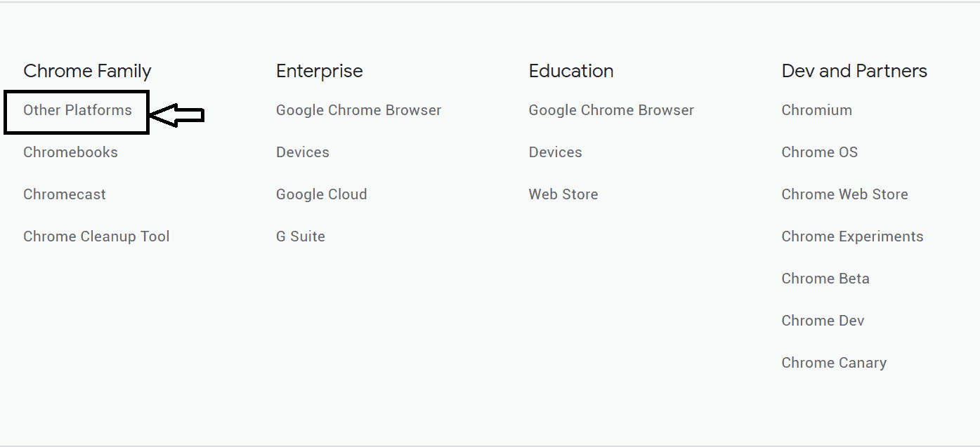Open Google Chrome Browser under Enterprise
Image resolution: width=980 pixels, height=447 pixels.
coord(358,110)
